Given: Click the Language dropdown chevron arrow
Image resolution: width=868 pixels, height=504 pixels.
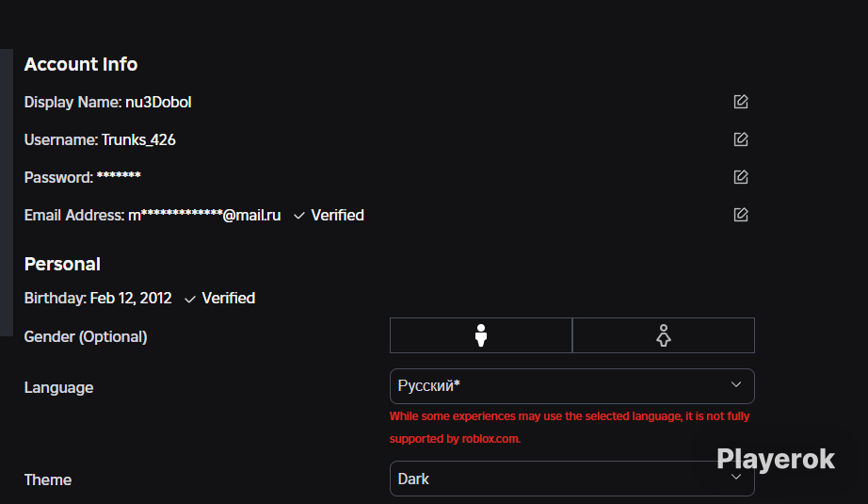Looking at the screenshot, I should pyautogui.click(x=735, y=384).
